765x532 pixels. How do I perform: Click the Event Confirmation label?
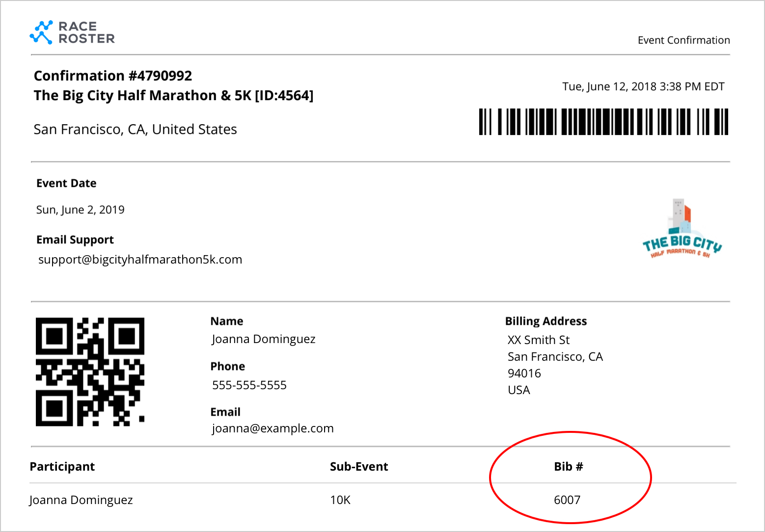[x=683, y=40]
